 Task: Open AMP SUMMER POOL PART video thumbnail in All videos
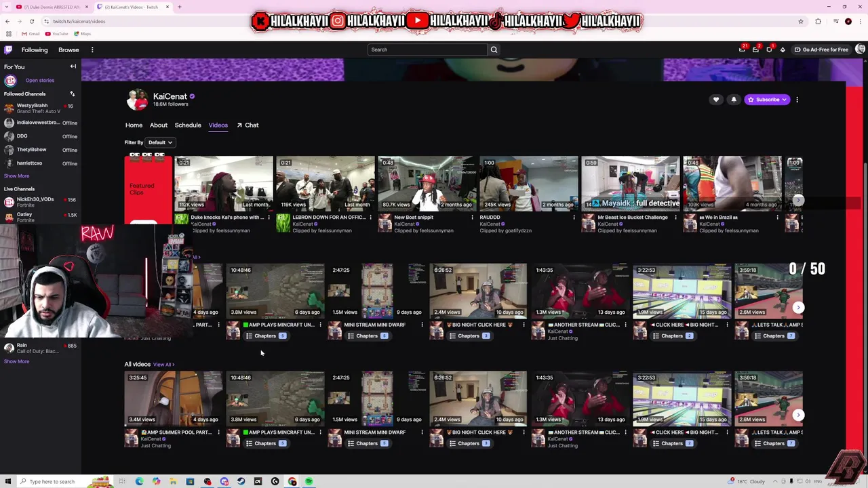click(174, 399)
